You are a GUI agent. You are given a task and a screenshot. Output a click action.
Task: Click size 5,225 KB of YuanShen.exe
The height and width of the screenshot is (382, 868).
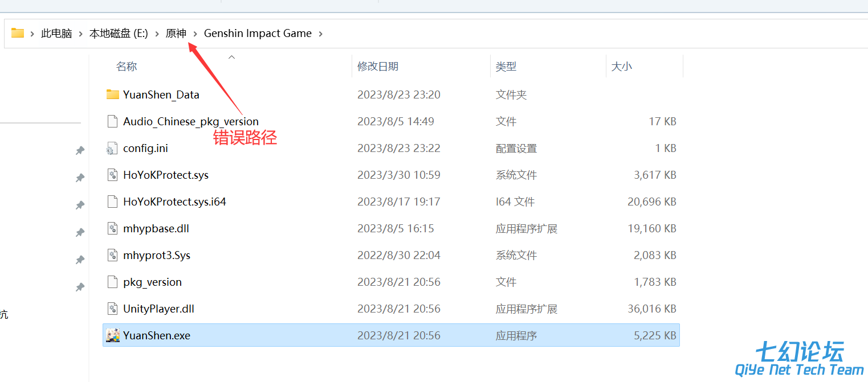[655, 336]
